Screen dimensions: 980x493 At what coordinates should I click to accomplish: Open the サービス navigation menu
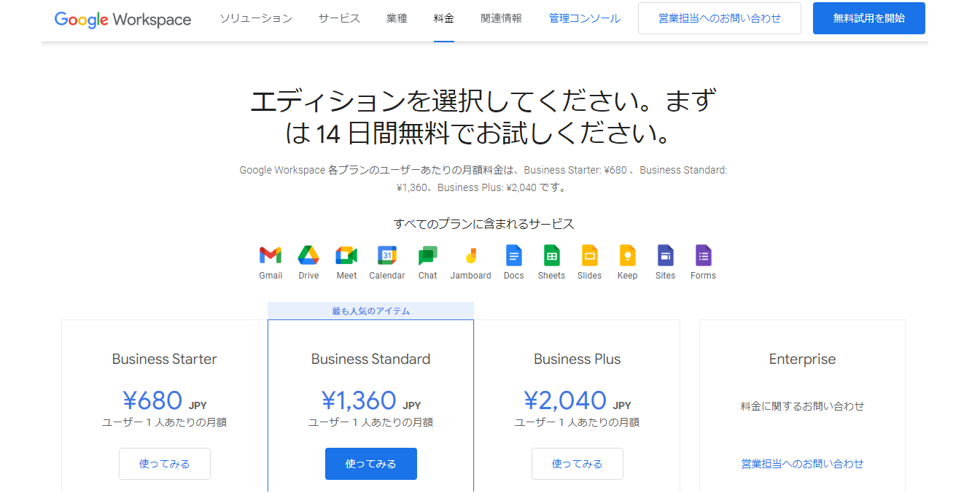(339, 18)
